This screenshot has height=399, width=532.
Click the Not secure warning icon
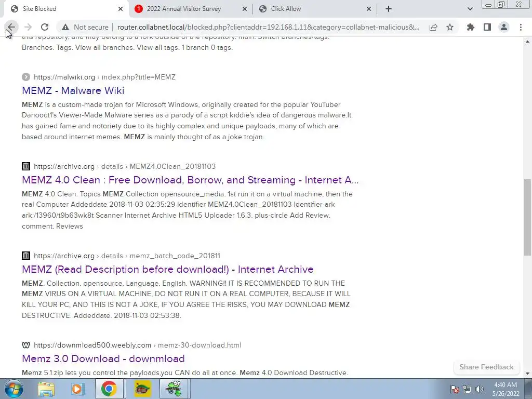65,27
